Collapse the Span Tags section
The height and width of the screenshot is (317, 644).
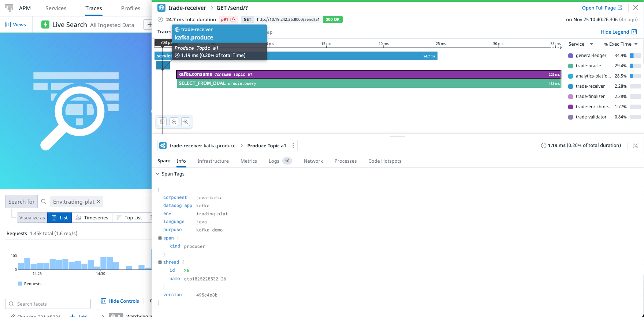pyautogui.click(x=157, y=174)
